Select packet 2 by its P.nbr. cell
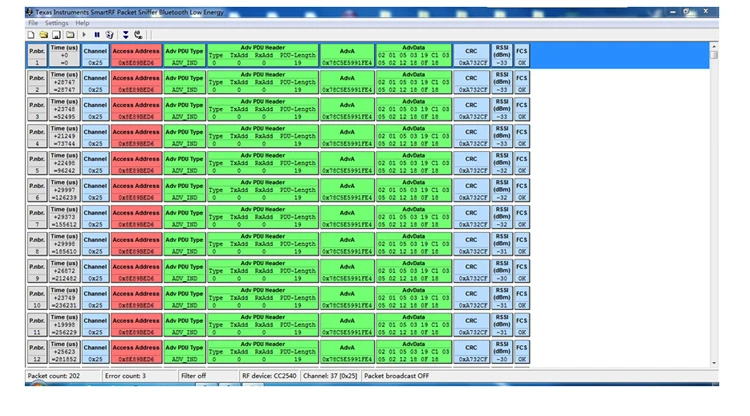Viewport: 750px width, 416px height. 37,82
